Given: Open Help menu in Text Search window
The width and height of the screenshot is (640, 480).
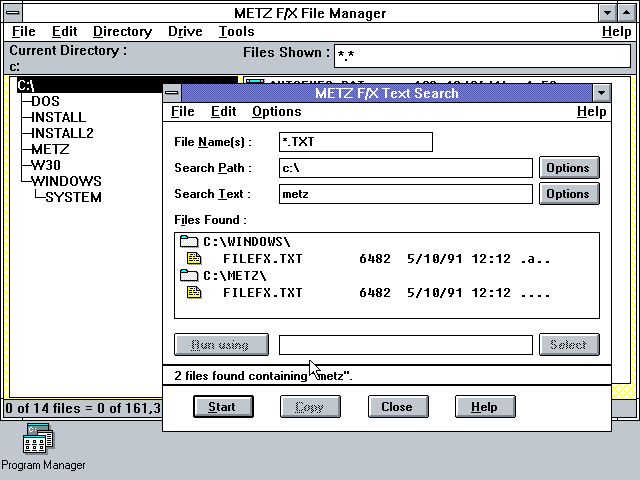Looking at the screenshot, I should (591, 111).
